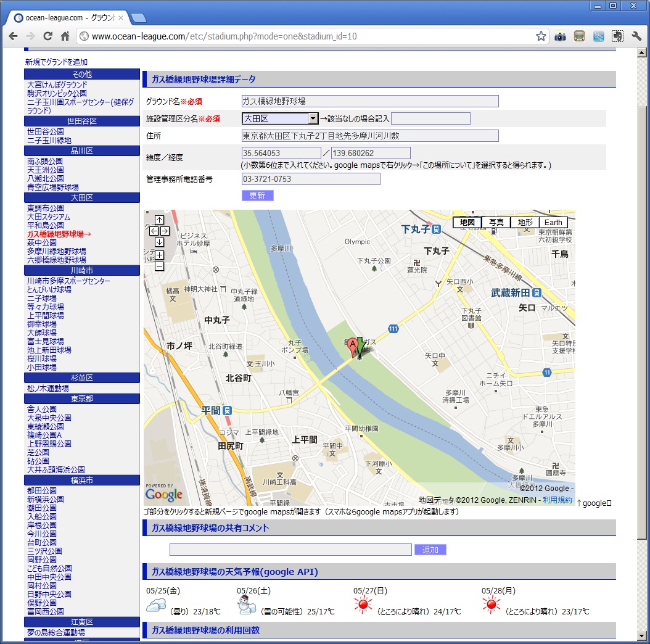Open the Chrome wrench menu
Image resolution: width=650 pixels, height=644 pixels.
coord(637,36)
